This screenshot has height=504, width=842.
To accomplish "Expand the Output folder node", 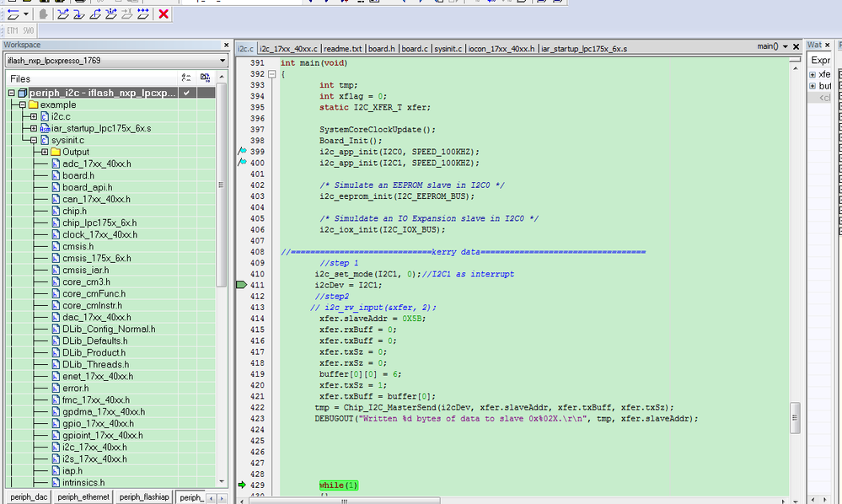I will [x=45, y=152].
